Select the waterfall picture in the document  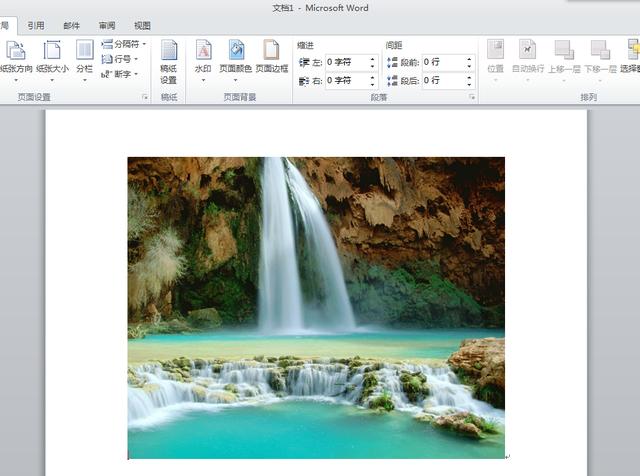tap(316, 308)
